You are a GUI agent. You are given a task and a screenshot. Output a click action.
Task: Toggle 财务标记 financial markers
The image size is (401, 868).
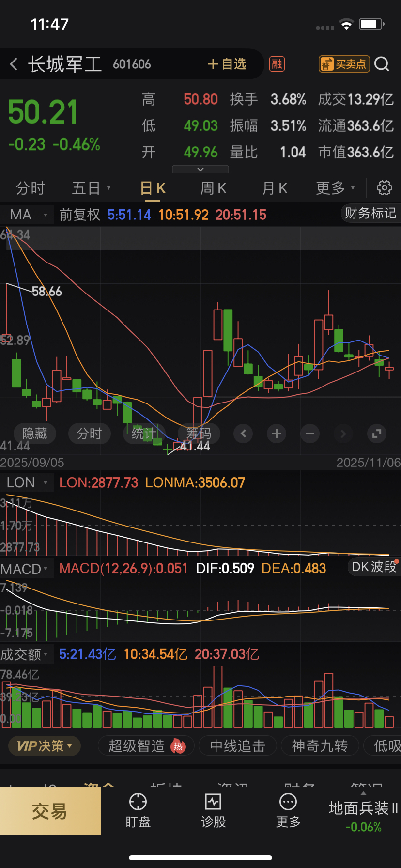pos(370,213)
